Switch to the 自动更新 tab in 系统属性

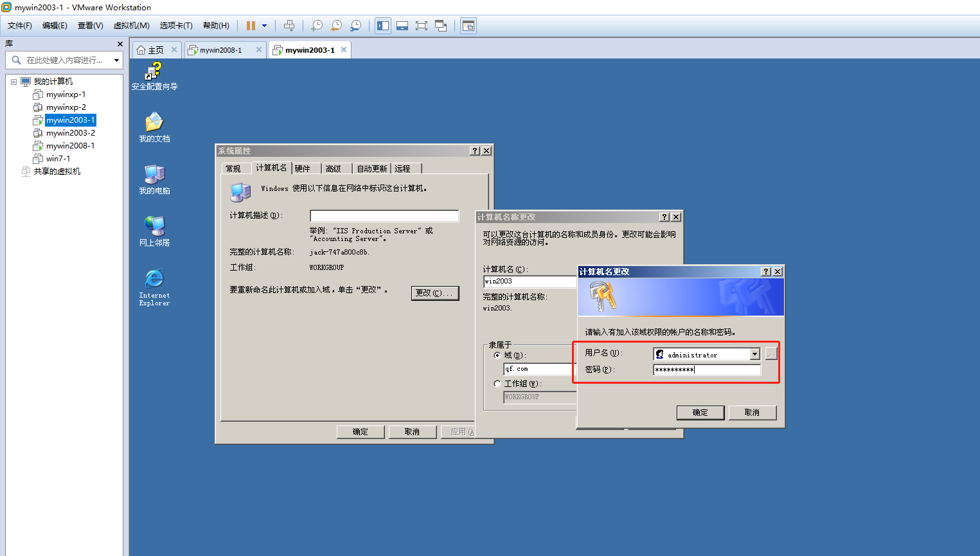click(372, 168)
